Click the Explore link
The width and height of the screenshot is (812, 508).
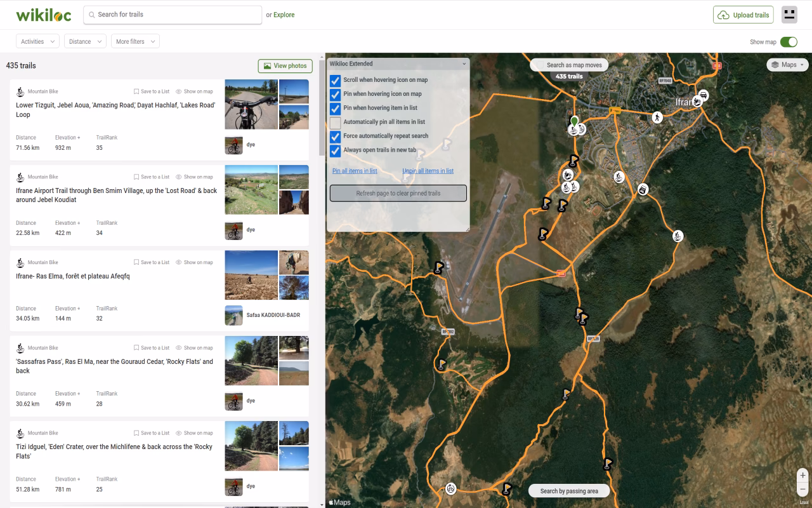pos(284,15)
